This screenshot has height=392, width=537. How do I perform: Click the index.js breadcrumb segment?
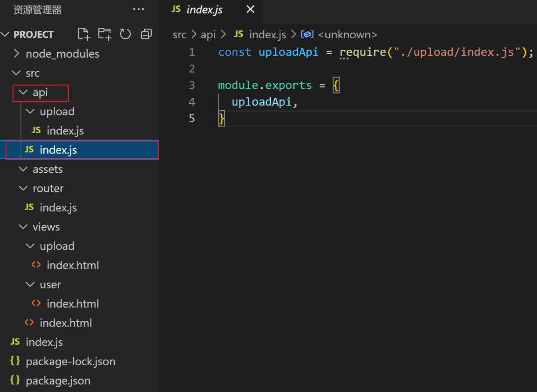click(268, 35)
